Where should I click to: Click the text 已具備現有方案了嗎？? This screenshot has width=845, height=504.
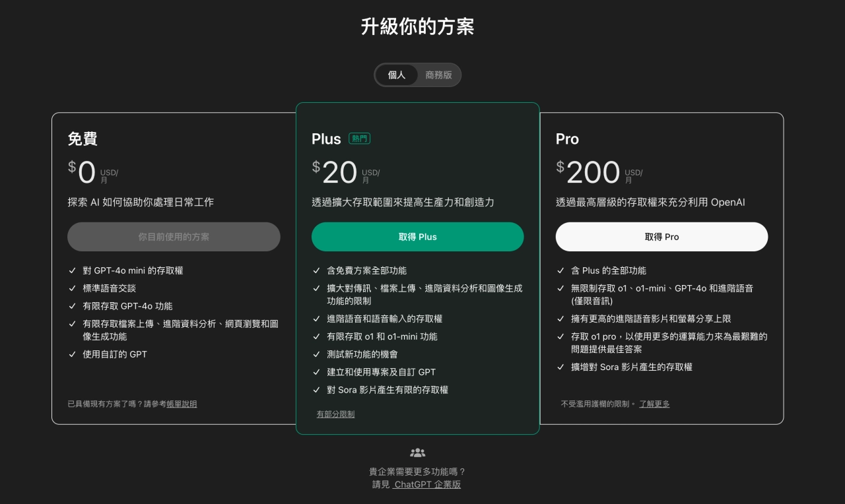[105, 404]
